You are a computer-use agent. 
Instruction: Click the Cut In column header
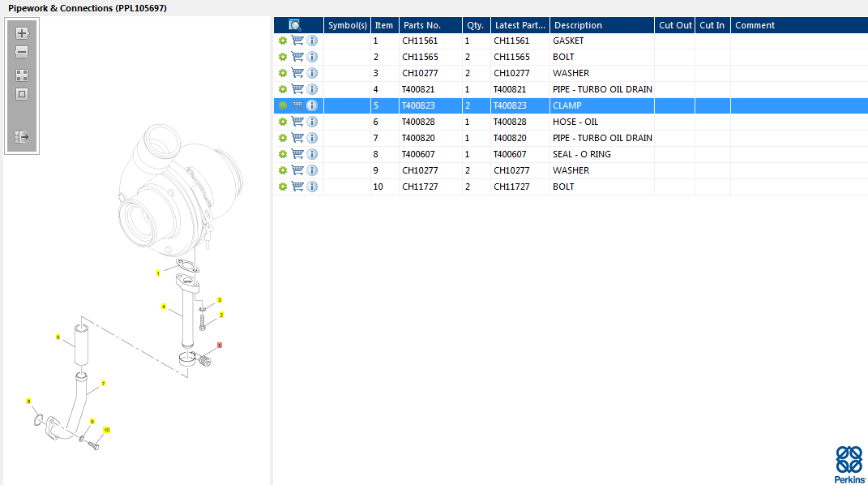click(712, 25)
